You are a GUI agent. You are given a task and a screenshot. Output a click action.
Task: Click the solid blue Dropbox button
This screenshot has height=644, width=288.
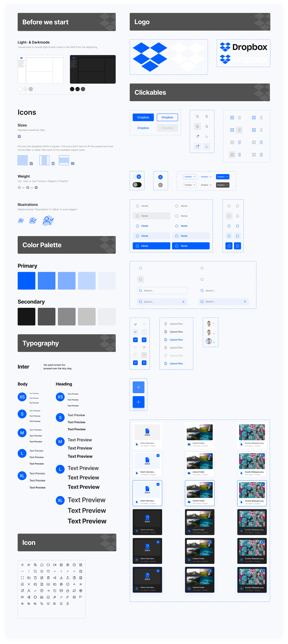143,117
